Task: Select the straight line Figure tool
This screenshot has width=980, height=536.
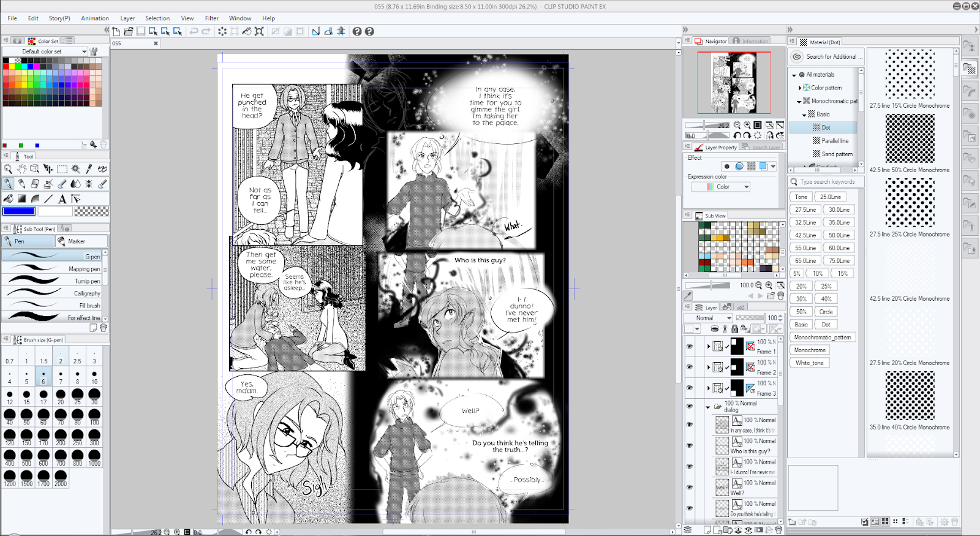Action: 48,198
